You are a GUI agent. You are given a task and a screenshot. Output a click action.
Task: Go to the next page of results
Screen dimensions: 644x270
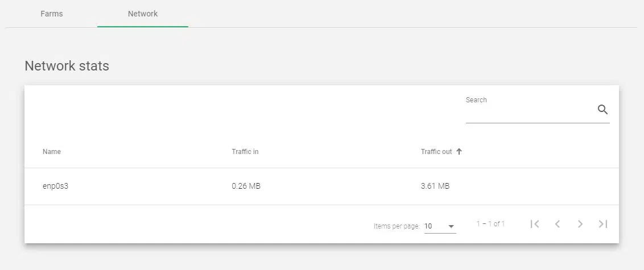(580, 224)
